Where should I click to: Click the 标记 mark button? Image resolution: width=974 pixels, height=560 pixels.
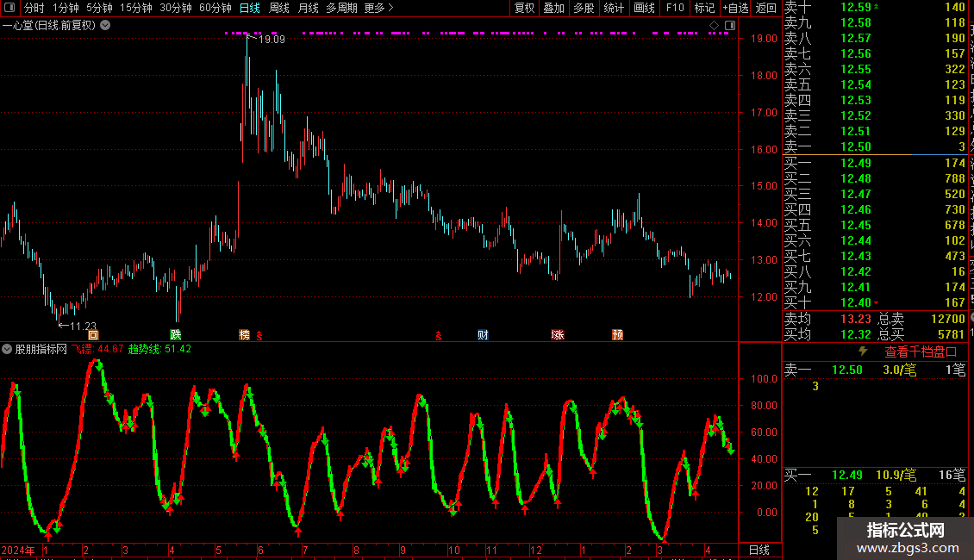click(x=704, y=8)
